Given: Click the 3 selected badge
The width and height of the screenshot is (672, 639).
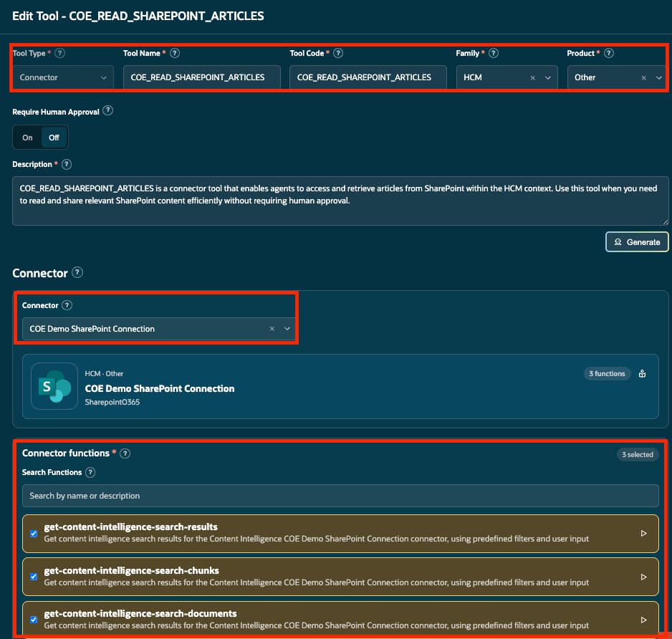Looking at the screenshot, I should pos(638,454).
